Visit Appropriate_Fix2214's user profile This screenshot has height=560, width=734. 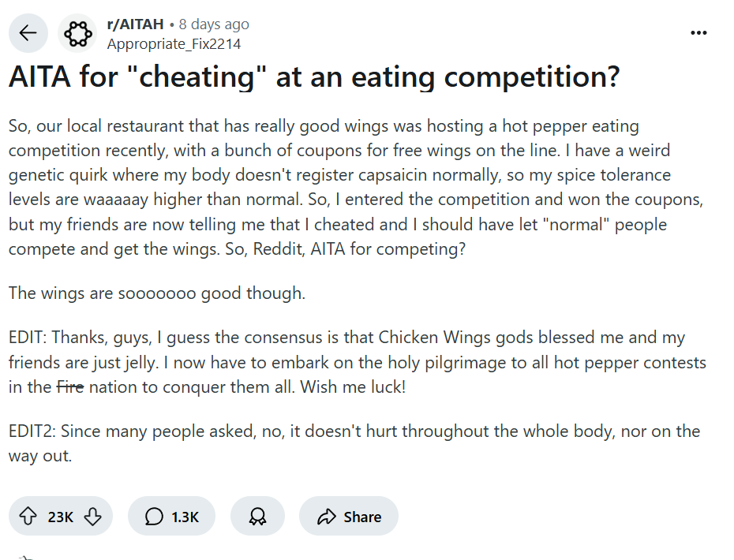tap(174, 44)
